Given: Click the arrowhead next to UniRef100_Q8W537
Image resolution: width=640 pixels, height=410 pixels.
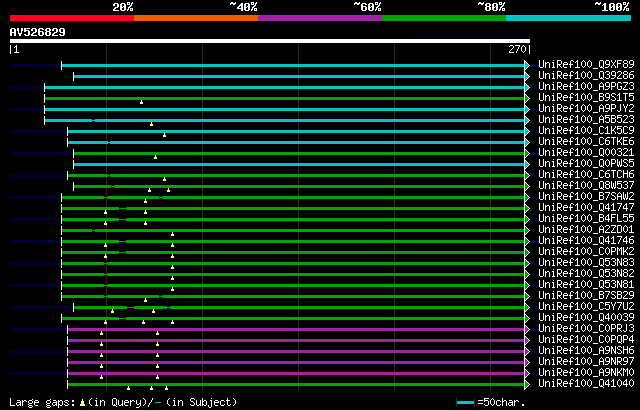Looking at the screenshot, I should pos(527,185).
